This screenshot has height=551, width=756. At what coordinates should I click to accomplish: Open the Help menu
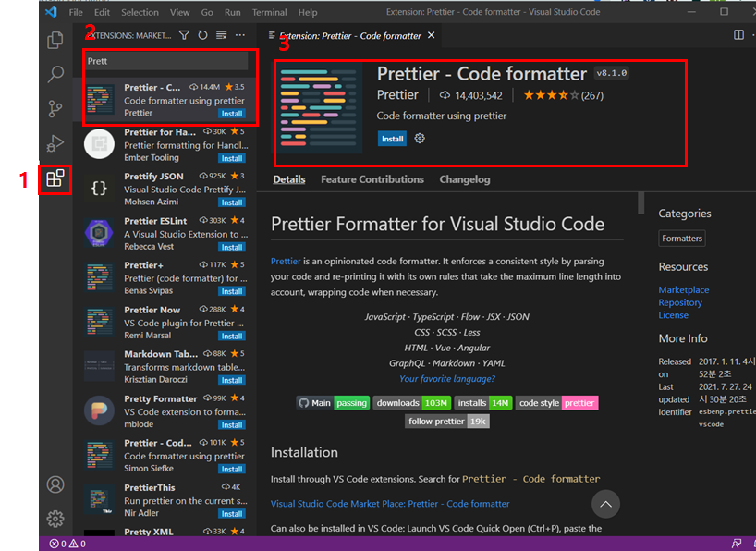tap(308, 13)
